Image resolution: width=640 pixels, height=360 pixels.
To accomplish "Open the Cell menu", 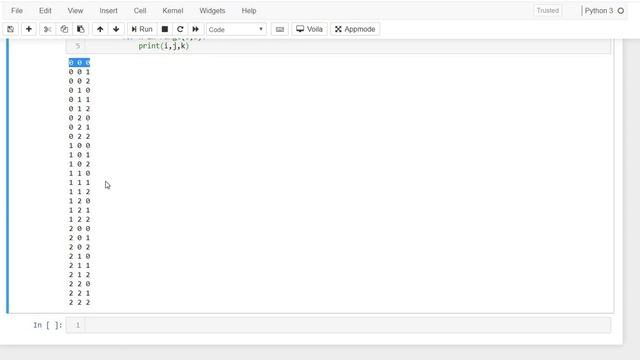I will click(x=140, y=11).
